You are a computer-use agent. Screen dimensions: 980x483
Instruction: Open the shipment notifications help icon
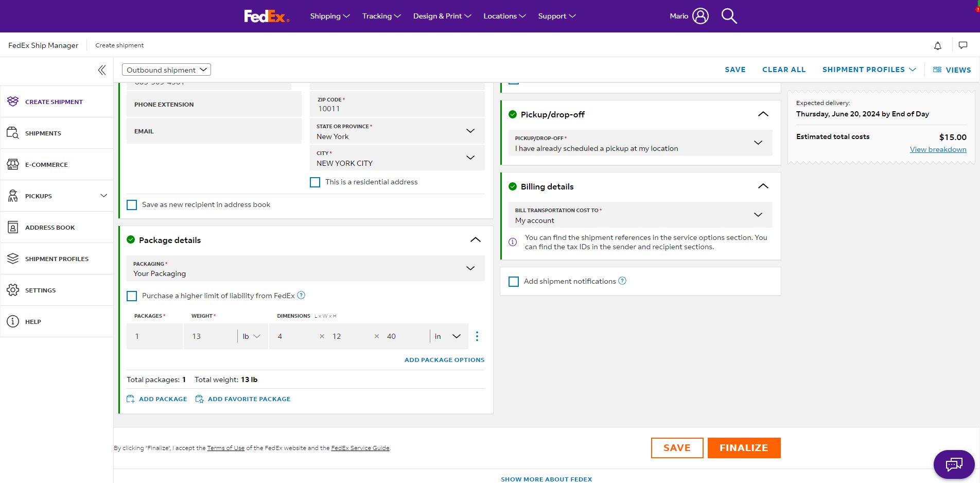[x=622, y=281]
